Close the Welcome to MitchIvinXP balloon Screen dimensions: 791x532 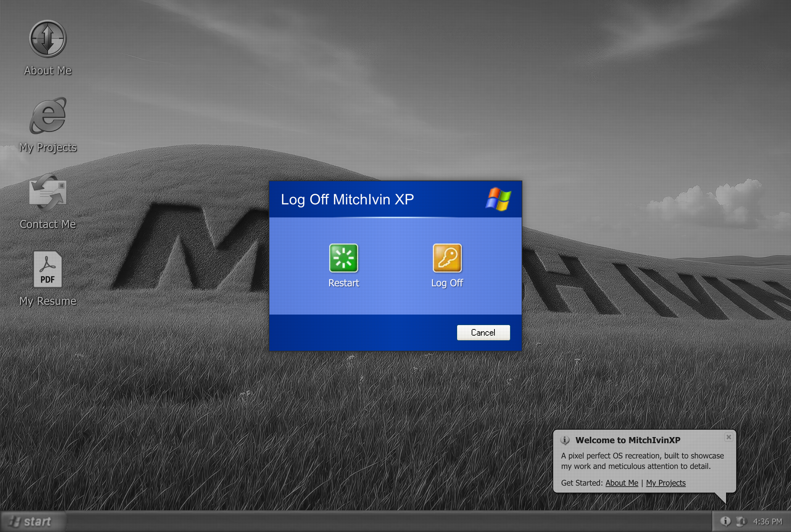coord(729,437)
